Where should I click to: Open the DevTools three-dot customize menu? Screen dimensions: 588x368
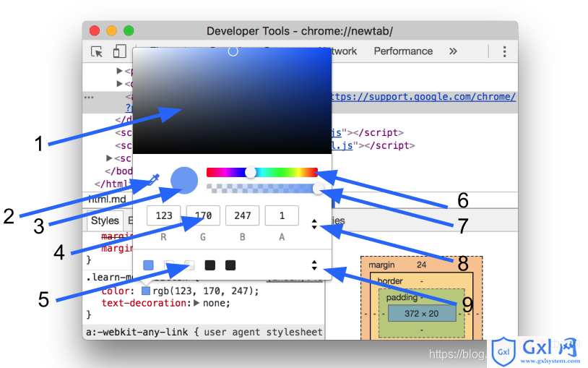pos(504,51)
